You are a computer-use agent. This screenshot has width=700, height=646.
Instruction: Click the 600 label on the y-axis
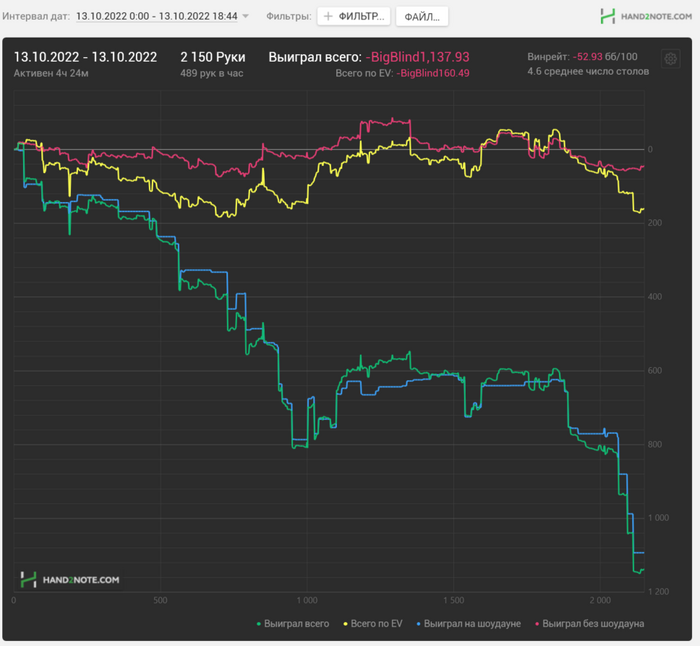(x=655, y=371)
